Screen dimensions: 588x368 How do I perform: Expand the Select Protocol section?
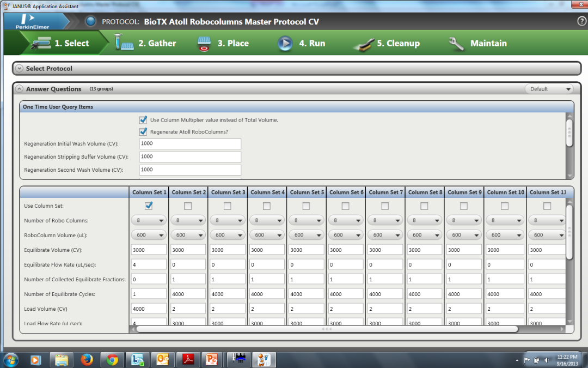[x=19, y=69]
